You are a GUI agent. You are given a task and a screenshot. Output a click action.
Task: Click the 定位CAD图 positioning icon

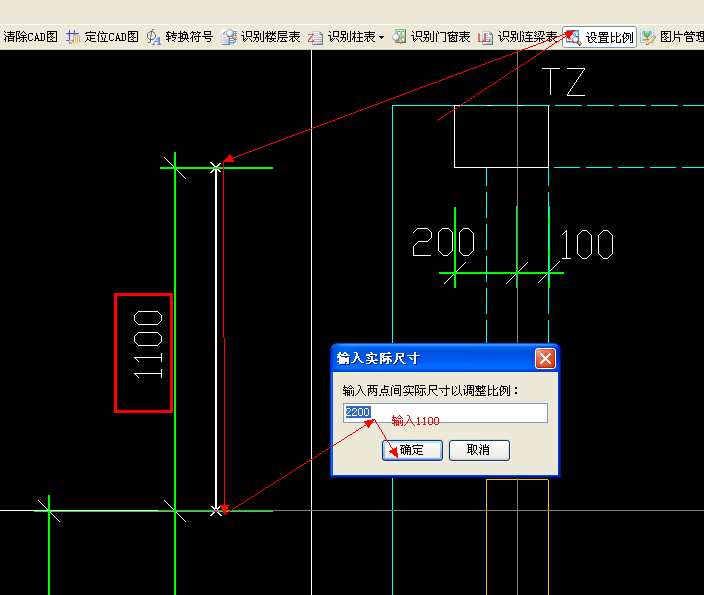pyautogui.click(x=73, y=37)
